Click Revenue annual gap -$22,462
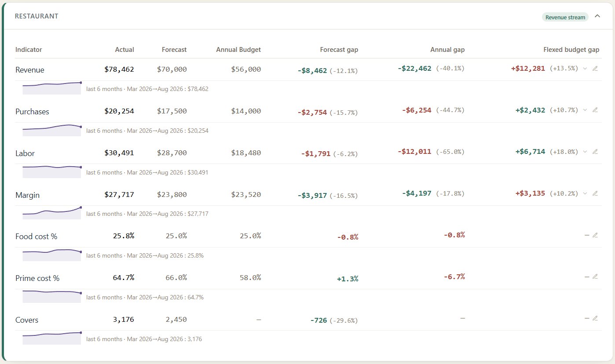Viewport: 615px width, 364px height. pyautogui.click(x=414, y=69)
